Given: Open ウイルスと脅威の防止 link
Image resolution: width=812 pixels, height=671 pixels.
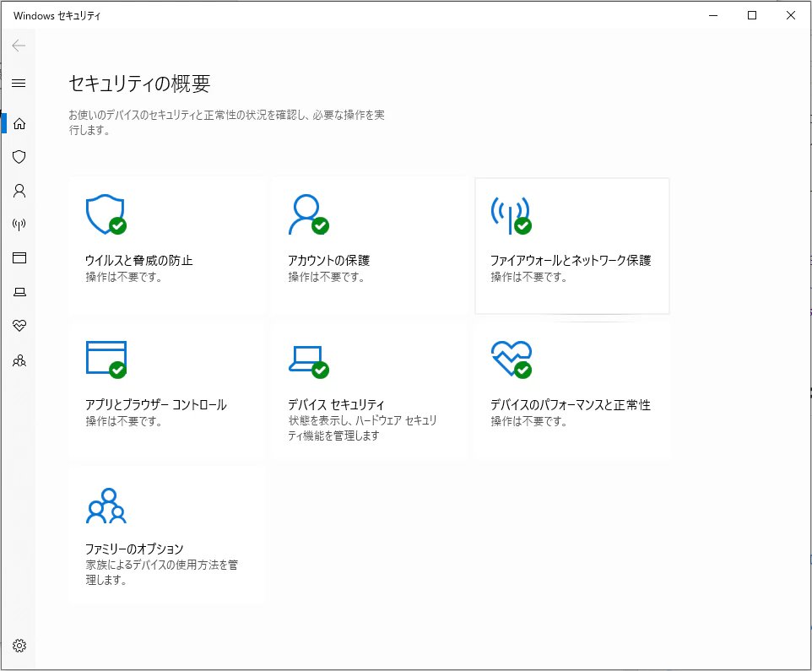Looking at the screenshot, I should tap(139, 261).
